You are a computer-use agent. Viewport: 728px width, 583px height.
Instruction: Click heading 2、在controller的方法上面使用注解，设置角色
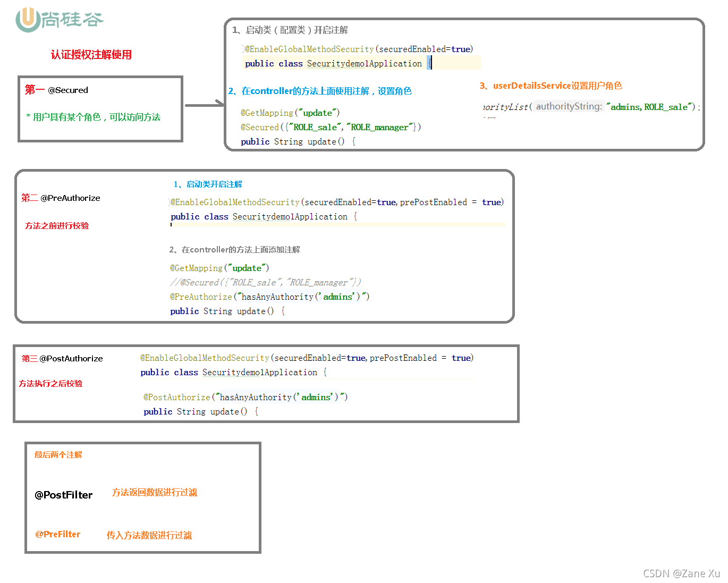[x=320, y=91]
